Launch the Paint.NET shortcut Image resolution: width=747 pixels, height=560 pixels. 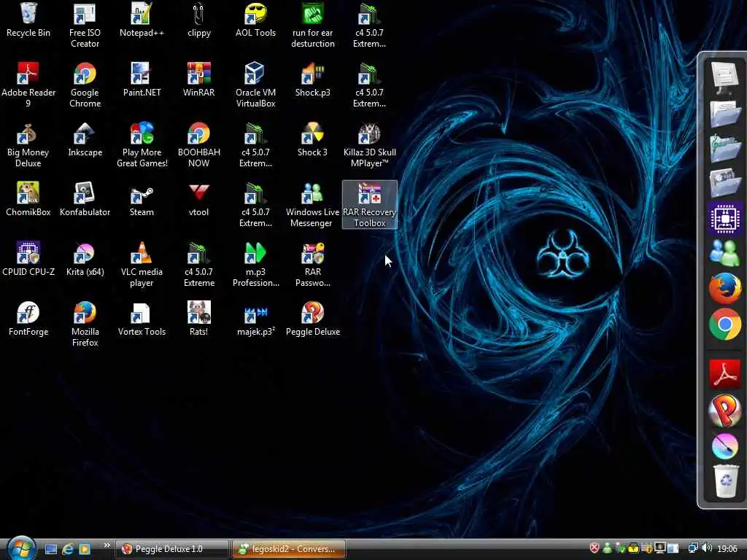(142, 80)
